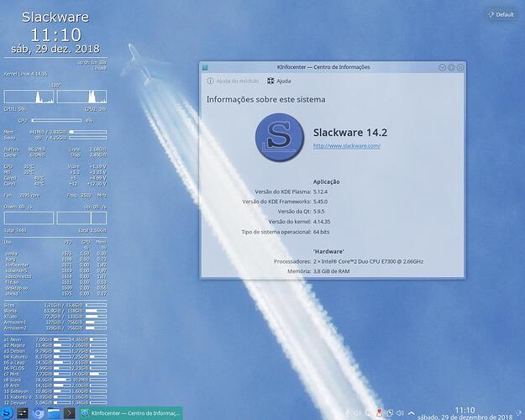Open the system settings icon in taskbar
The height and width of the screenshot is (420, 525).
pos(23,413)
